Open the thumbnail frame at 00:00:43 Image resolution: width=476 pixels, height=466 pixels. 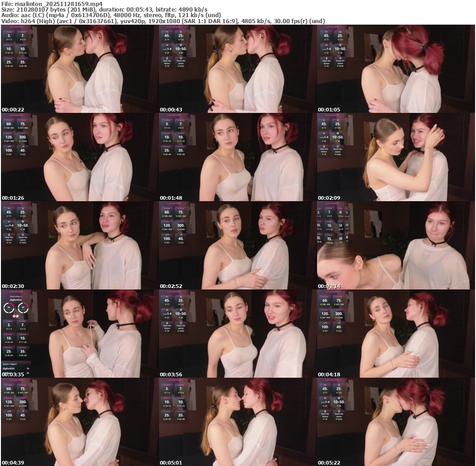click(238, 69)
